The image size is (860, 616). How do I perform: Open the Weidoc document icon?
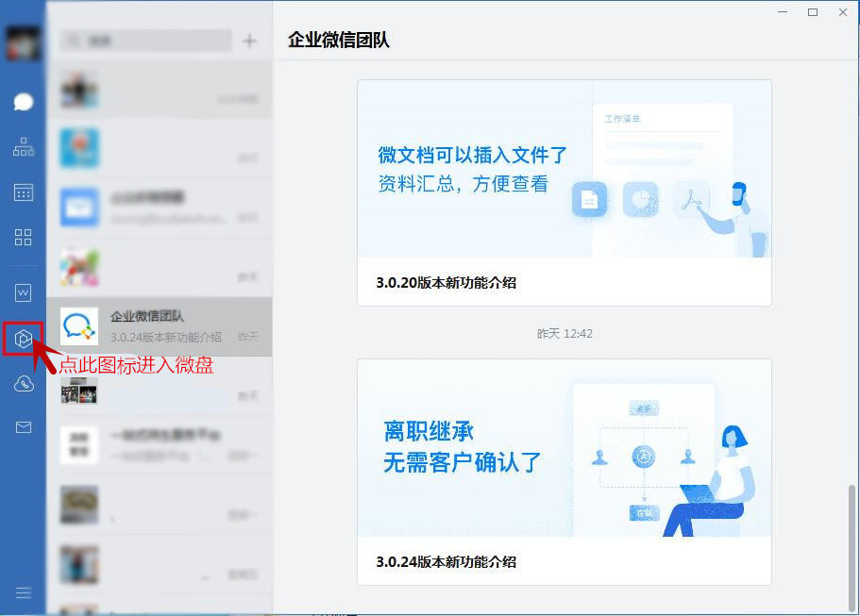tap(23, 292)
